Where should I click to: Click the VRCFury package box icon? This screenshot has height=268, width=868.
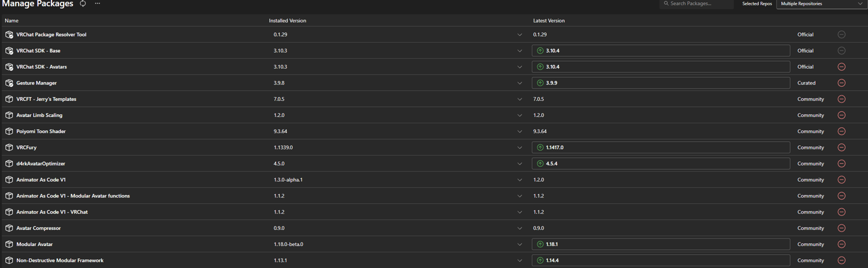point(9,148)
